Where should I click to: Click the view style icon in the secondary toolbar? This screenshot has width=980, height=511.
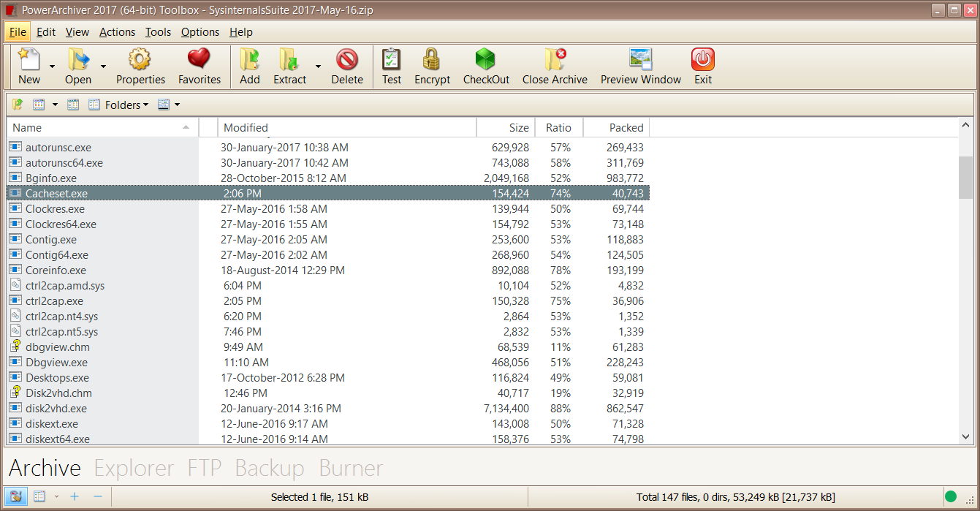39,105
